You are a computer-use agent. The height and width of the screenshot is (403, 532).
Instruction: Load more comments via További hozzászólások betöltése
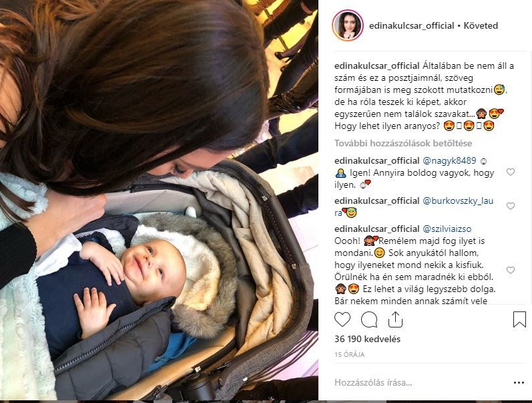click(403, 144)
